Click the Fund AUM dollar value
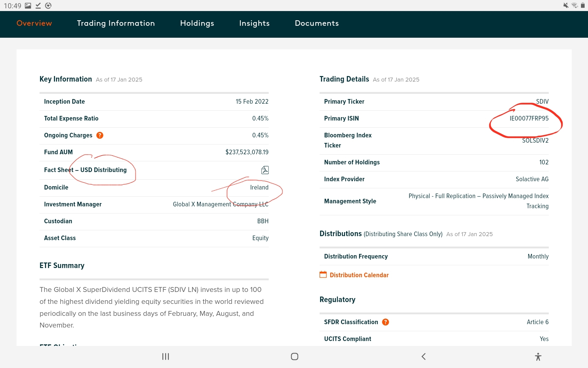The width and height of the screenshot is (588, 368). [247, 152]
